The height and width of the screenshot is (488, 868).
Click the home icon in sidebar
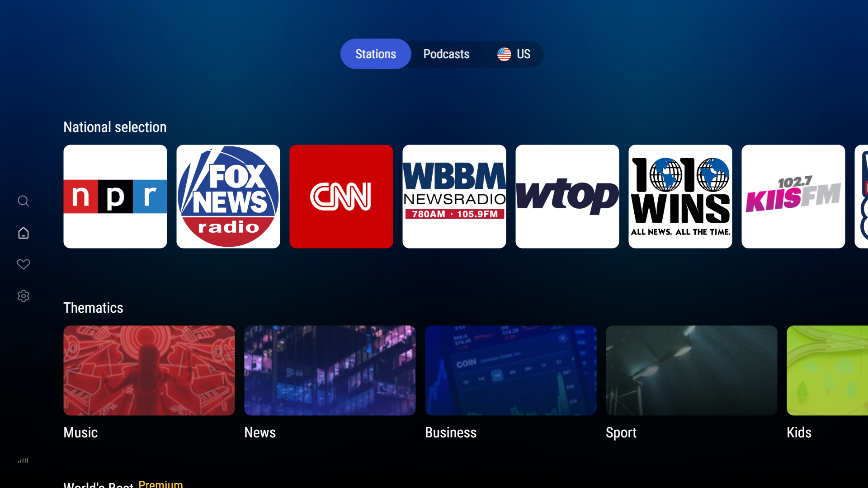click(x=24, y=233)
